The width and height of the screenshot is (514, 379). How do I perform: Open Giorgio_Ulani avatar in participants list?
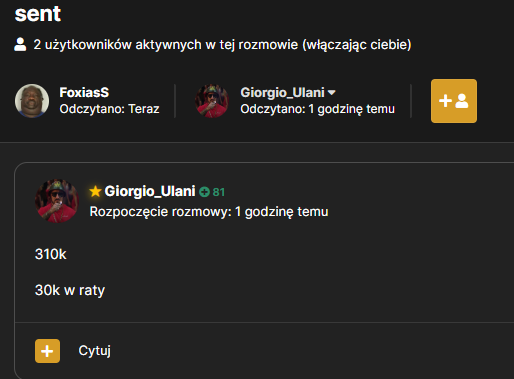[212, 101]
